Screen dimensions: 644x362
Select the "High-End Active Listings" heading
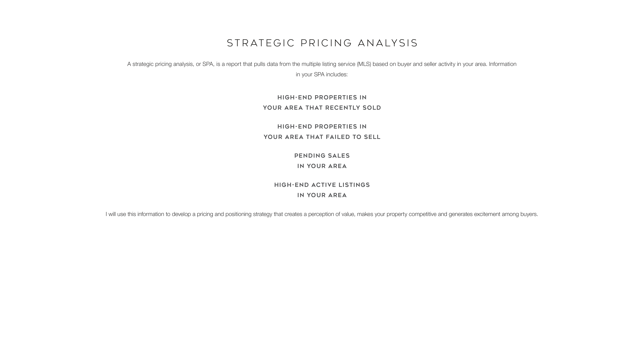[322, 185]
